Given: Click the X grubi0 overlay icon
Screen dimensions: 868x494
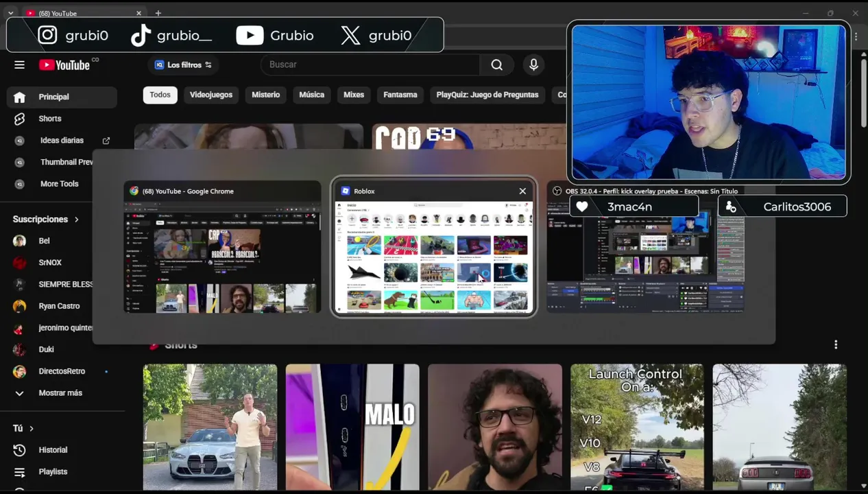Looking at the screenshot, I should coord(350,35).
